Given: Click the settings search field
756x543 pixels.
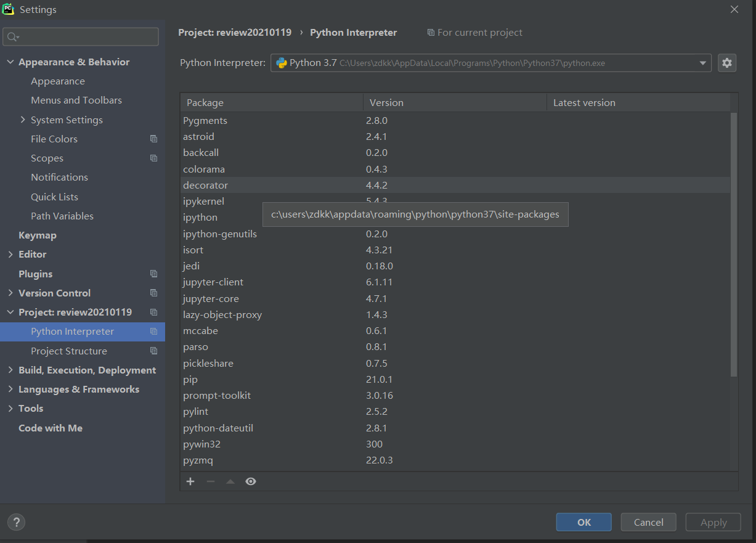Looking at the screenshot, I should tap(81, 37).
